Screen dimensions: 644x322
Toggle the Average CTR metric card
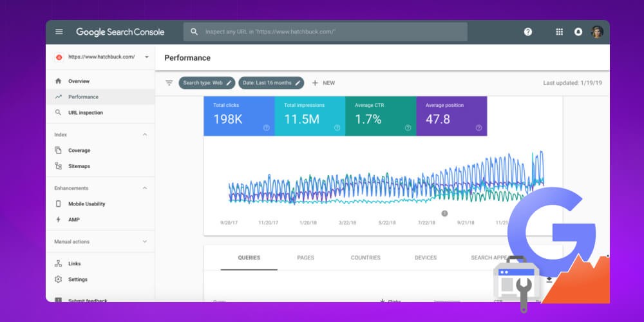point(381,116)
